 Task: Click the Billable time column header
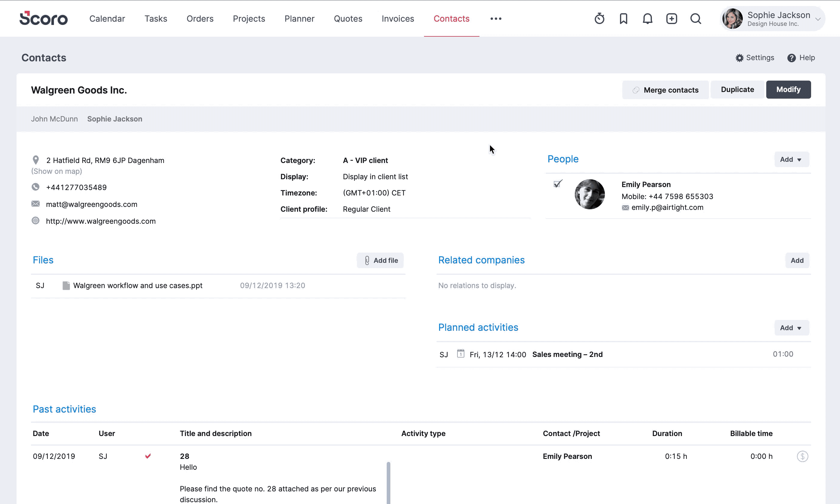pos(751,433)
